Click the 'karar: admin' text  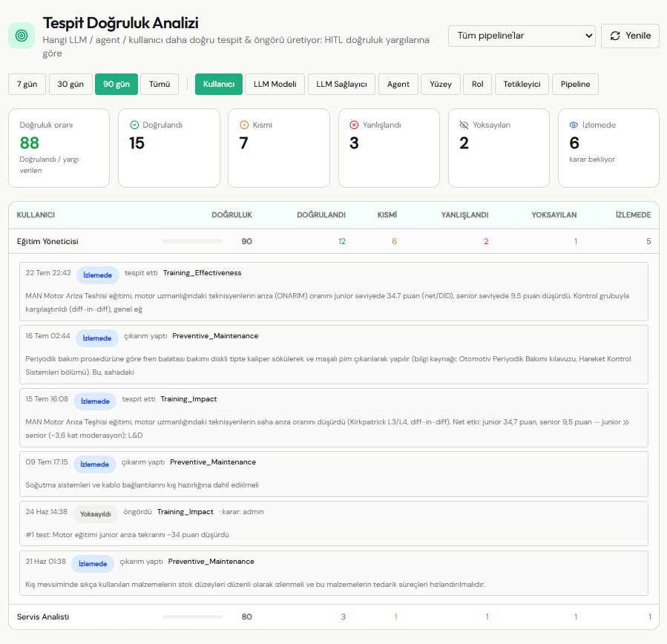click(241, 512)
